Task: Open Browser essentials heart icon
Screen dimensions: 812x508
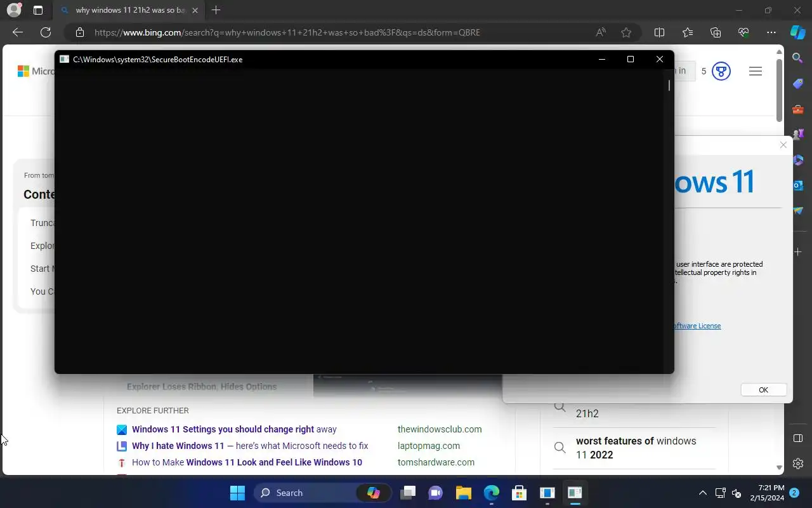Action: (743, 32)
